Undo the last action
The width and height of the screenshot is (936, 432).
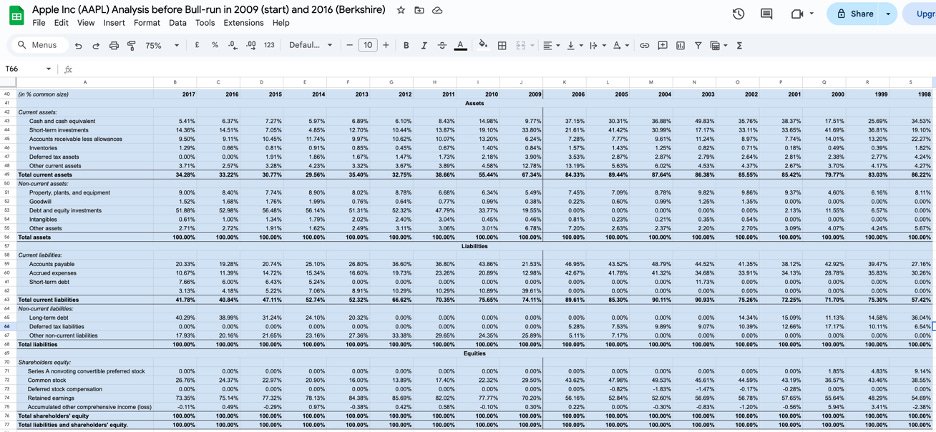79,45
